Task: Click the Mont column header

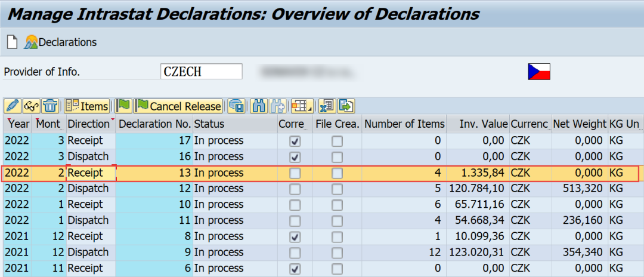Action: pos(48,124)
